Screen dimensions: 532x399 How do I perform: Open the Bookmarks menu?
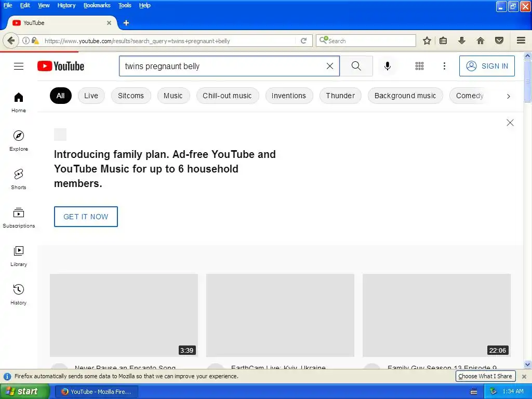97,5
